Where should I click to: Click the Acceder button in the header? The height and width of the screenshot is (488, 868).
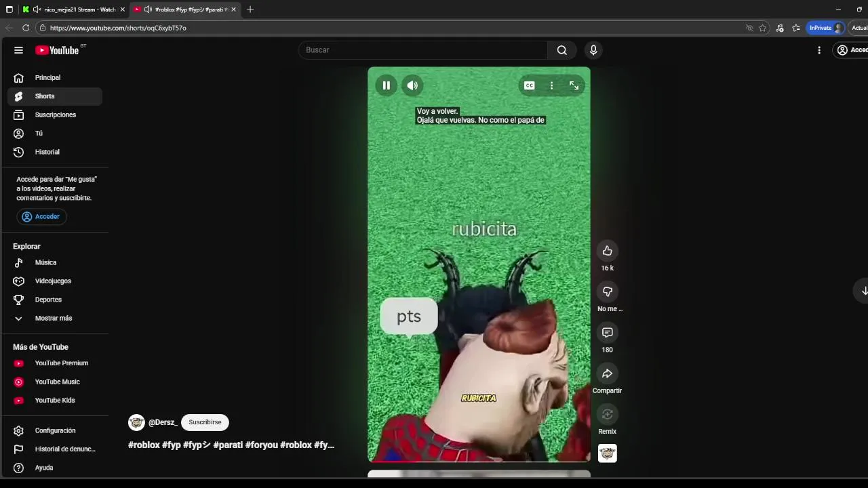point(852,50)
